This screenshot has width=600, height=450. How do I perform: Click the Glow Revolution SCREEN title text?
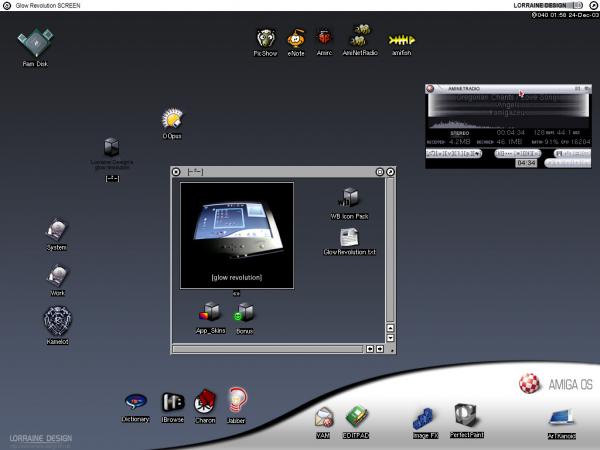tap(48, 5)
